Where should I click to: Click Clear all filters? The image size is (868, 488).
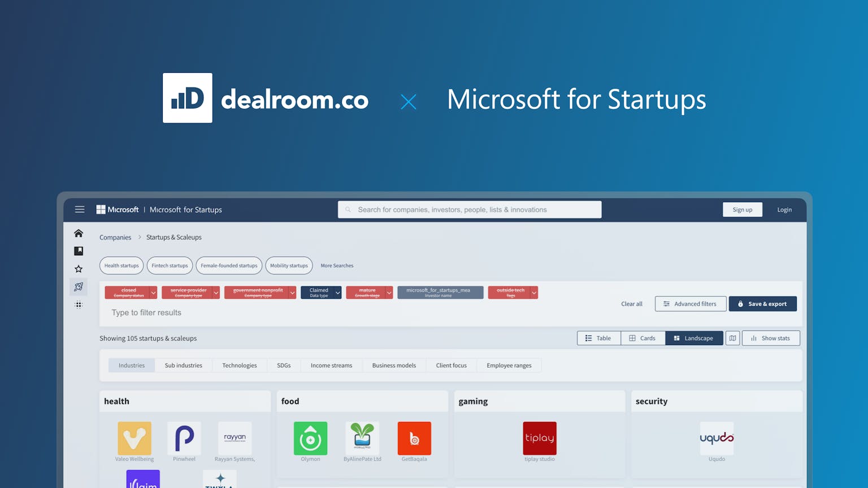632,304
